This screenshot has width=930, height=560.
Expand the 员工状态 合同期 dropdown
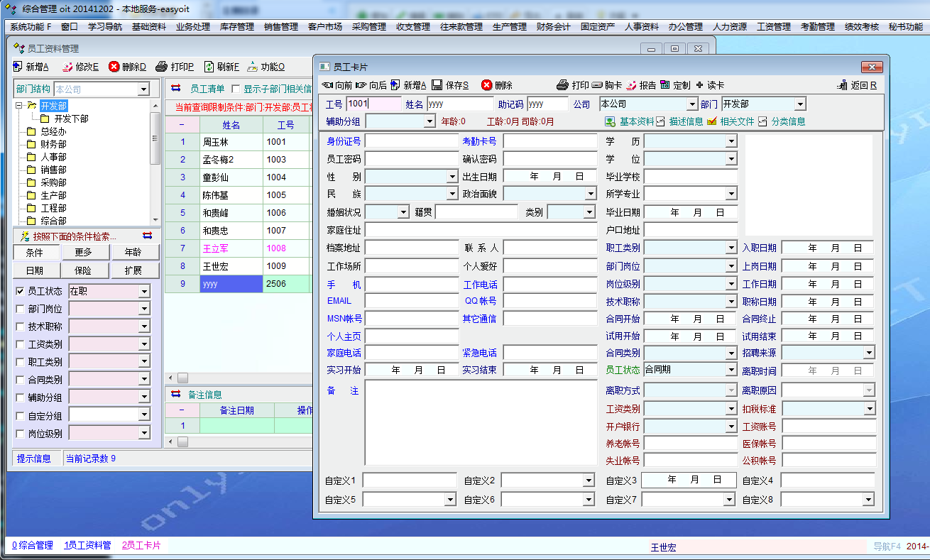(731, 370)
